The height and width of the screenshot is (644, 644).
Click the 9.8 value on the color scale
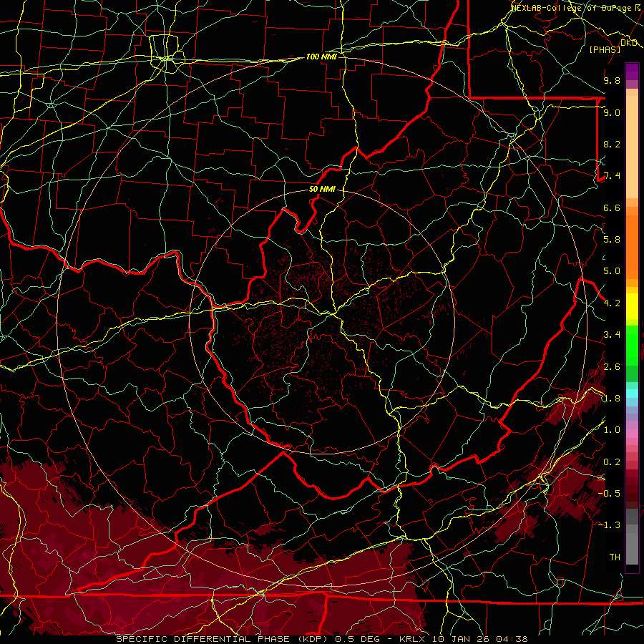[612, 80]
